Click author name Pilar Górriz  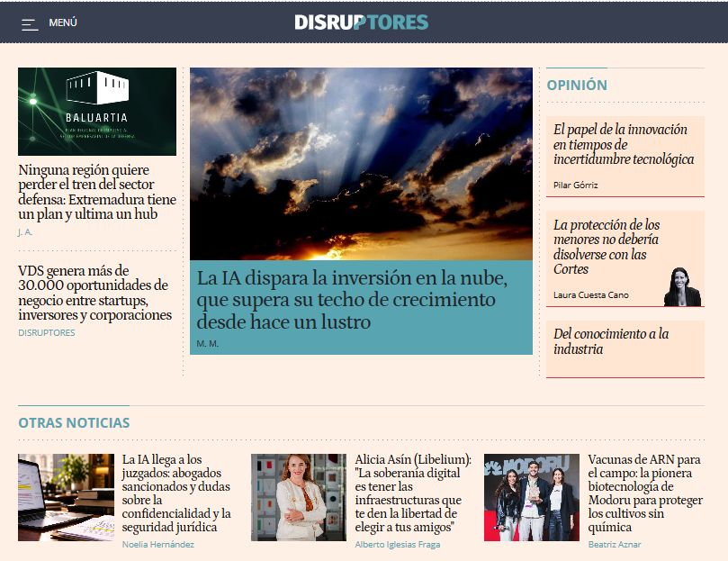(x=575, y=185)
